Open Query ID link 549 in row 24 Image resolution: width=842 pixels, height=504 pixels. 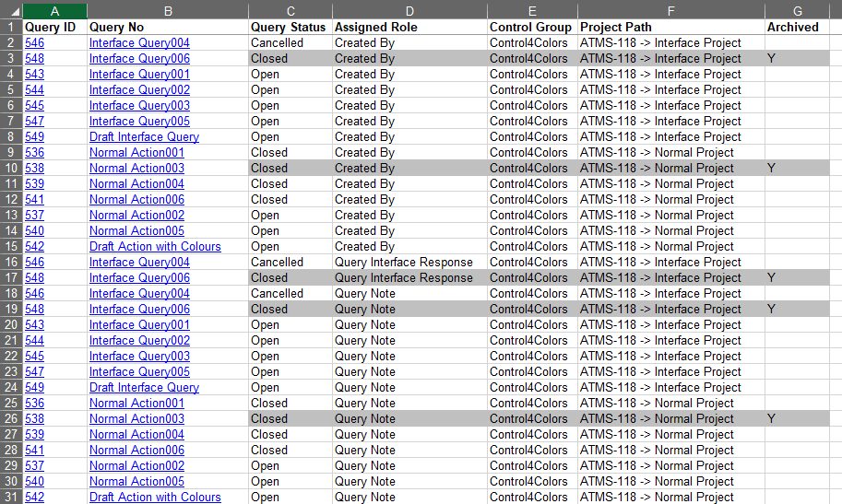pos(34,388)
